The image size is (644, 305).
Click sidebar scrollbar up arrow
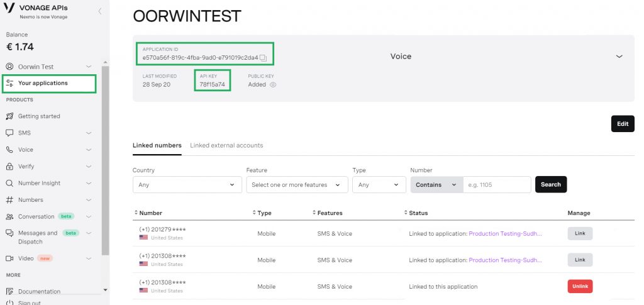click(x=105, y=62)
